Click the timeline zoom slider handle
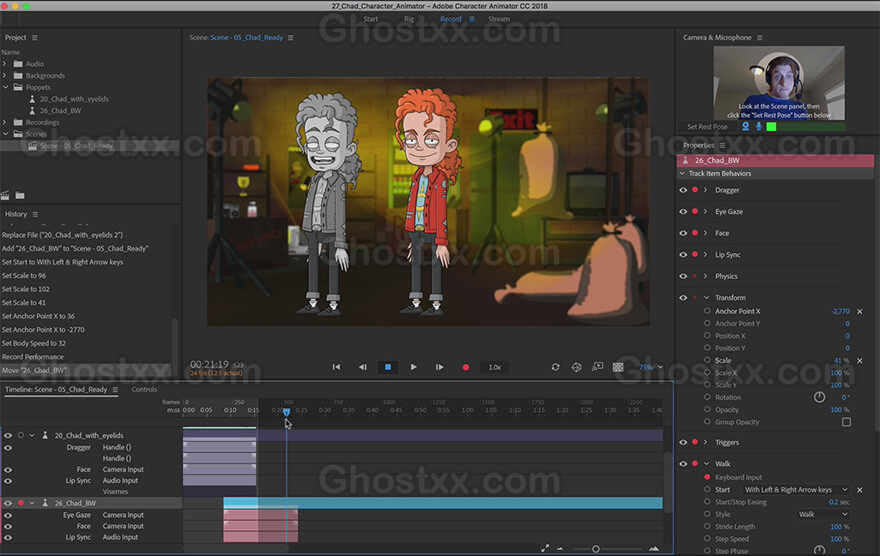The width and height of the screenshot is (880, 556). [595, 549]
